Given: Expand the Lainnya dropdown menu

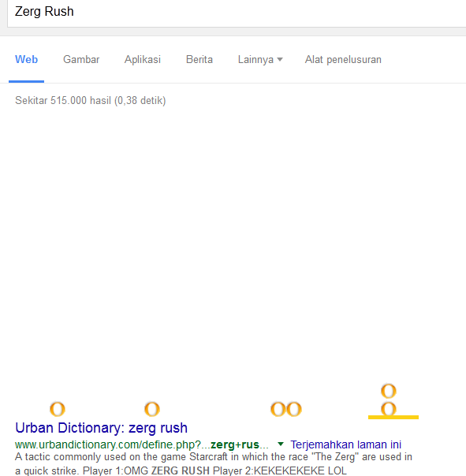Looking at the screenshot, I should point(260,60).
